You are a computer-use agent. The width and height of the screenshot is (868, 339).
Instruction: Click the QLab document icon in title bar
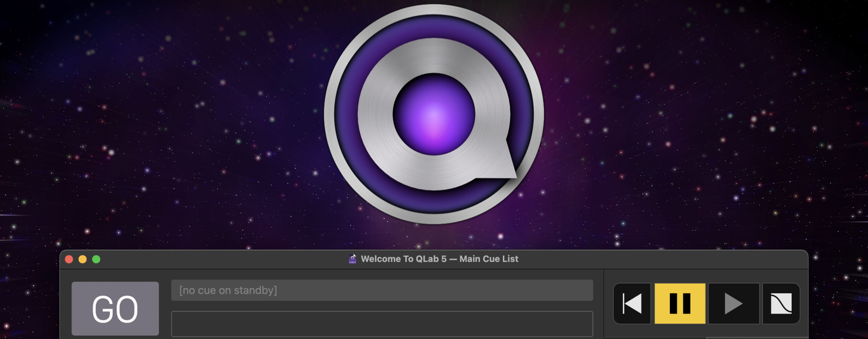[353, 259]
